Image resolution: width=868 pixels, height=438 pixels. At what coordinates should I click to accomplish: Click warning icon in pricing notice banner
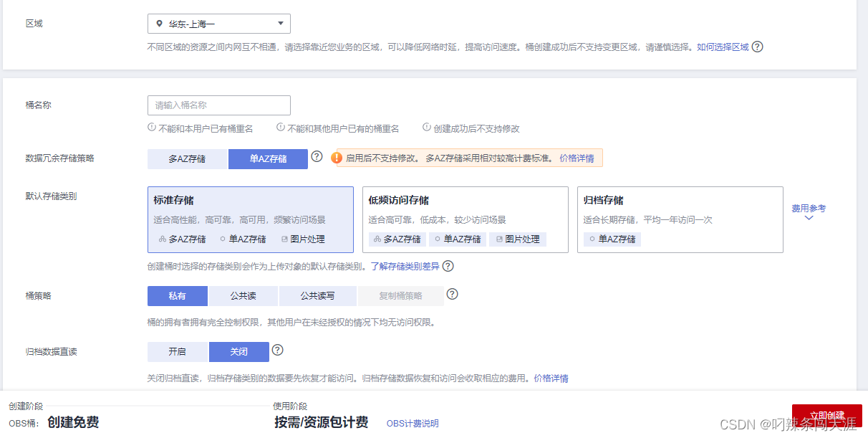[x=337, y=157]
